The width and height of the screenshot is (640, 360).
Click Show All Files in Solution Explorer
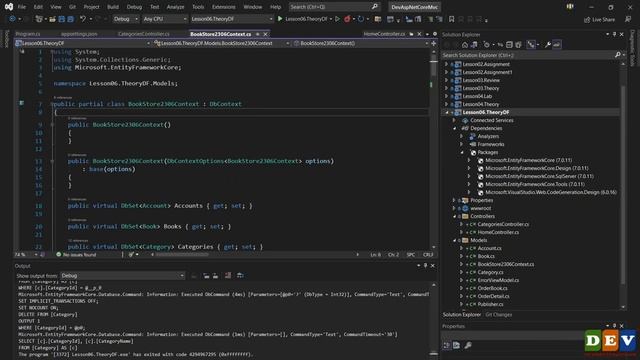518,44
